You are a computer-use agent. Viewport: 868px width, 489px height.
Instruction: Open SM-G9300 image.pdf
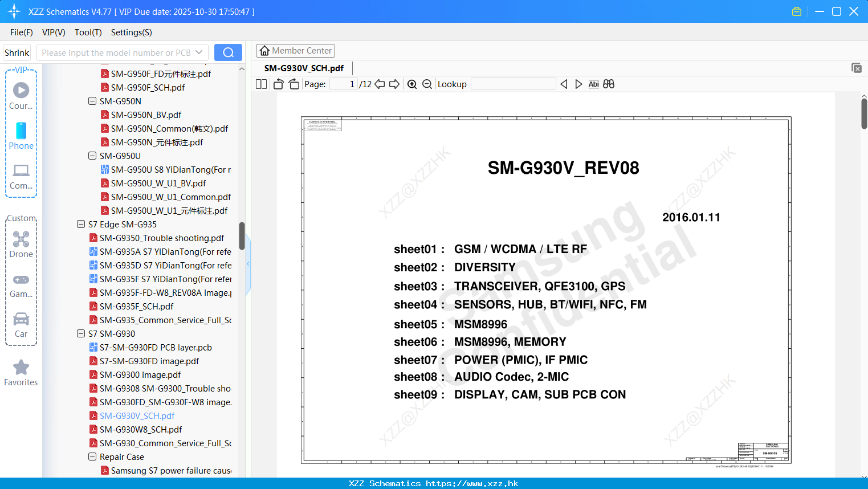pyautogui.click(x=135, y=374)
